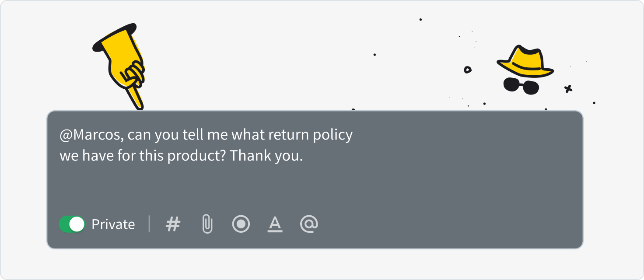Image resolution: width=644 pixels, height=280 pixels.
Task: Click the small ring doodle left of the hat
Action: (468, 70)
